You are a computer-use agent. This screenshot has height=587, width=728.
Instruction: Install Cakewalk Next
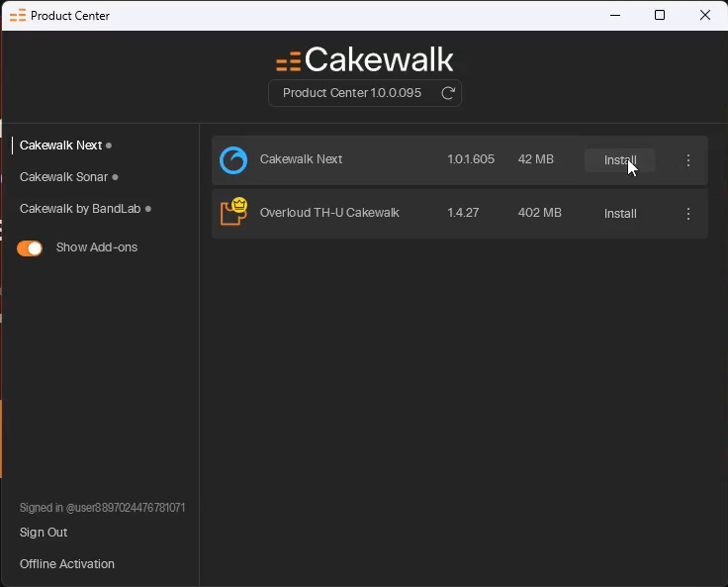click(x=620, y=160)
